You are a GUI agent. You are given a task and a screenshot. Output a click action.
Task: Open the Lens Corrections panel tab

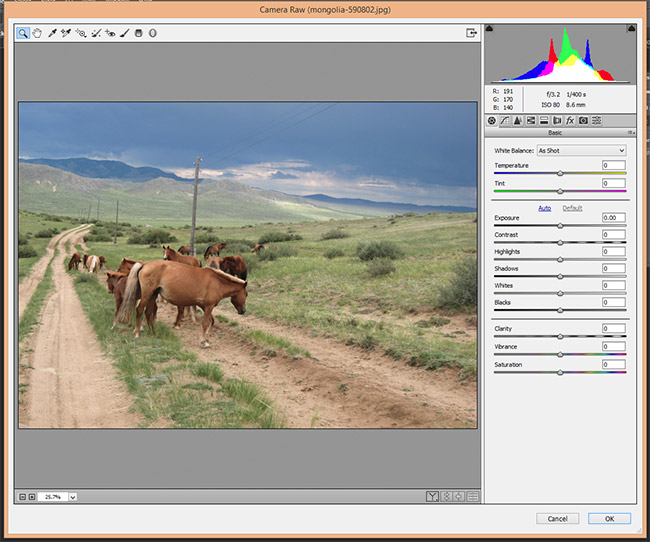(557, 121)
